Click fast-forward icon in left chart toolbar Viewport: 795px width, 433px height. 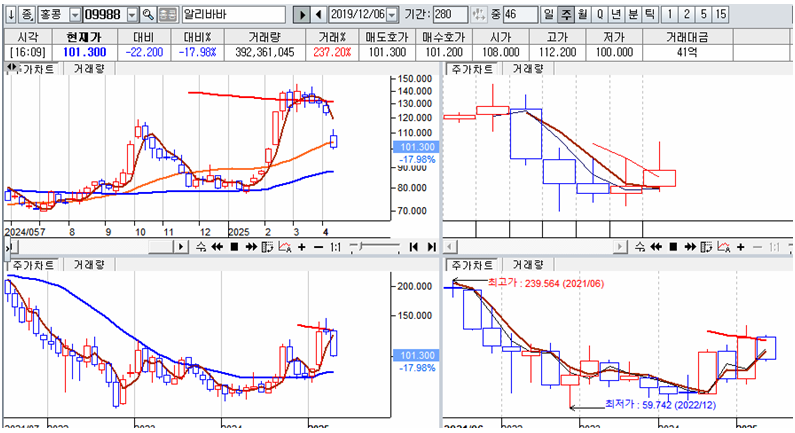point(251,247)
